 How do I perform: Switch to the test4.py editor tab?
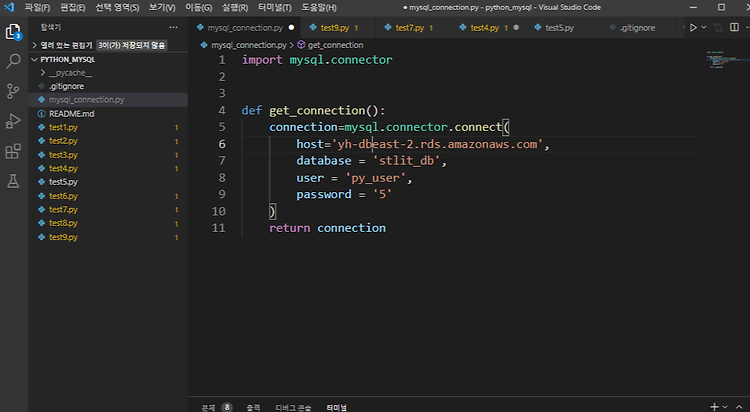click(x=485, y=28)
